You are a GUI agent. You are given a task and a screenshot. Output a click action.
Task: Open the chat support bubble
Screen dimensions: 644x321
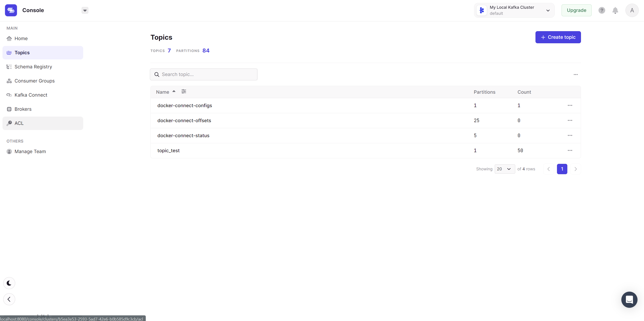pyautogui.click(x=629, y=299)
